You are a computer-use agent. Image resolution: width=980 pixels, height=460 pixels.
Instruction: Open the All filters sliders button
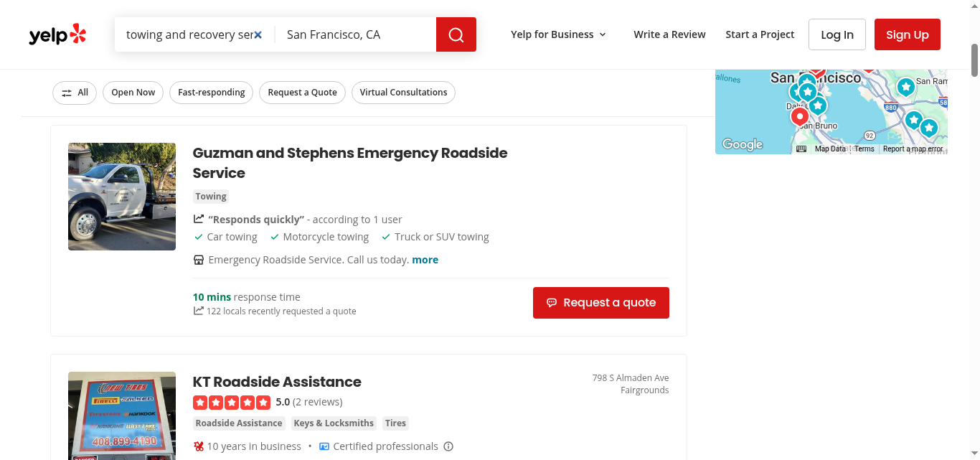pos(75,93)
